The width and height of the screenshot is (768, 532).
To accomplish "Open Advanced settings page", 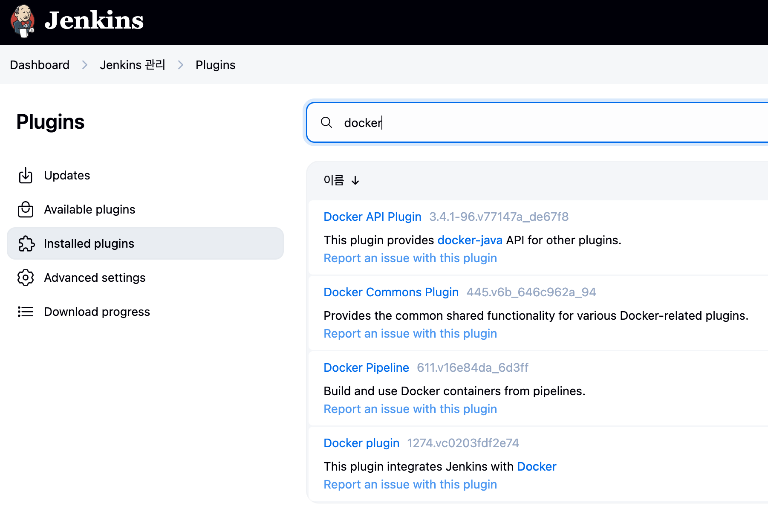I will pyautogui.click(x=95, y=278).
